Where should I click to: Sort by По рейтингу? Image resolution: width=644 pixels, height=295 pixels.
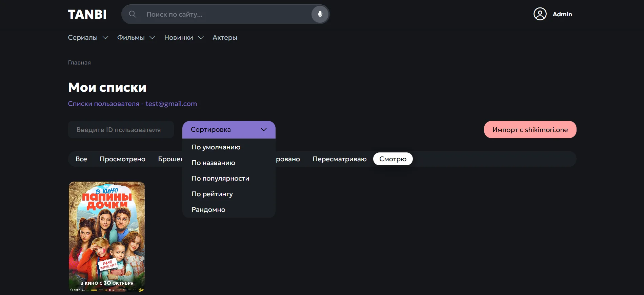tap(212, 194)
